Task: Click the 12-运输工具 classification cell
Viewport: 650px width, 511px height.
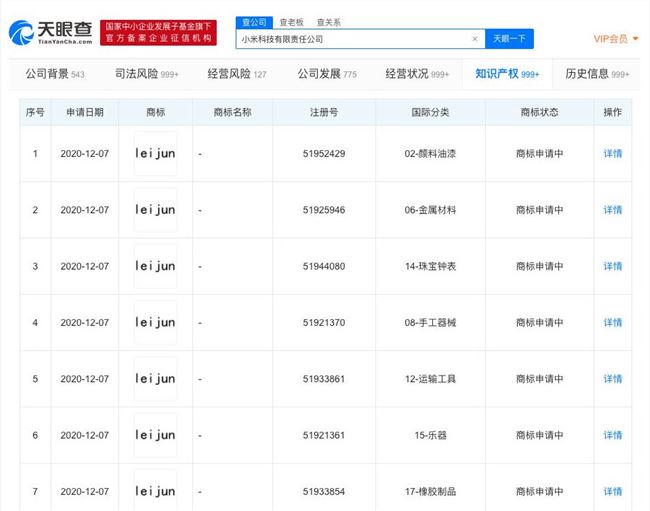Action: click(x=430, y=379)
